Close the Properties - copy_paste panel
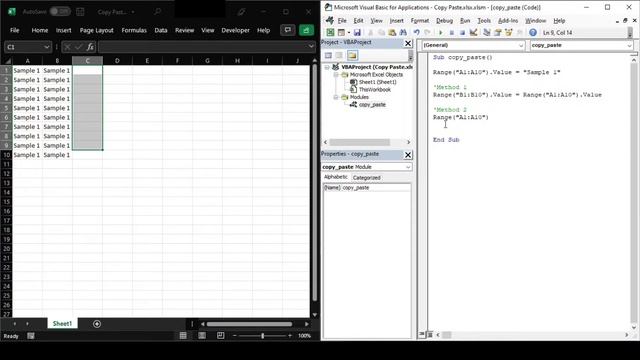640x360 pixels. [x=408, y=155]
